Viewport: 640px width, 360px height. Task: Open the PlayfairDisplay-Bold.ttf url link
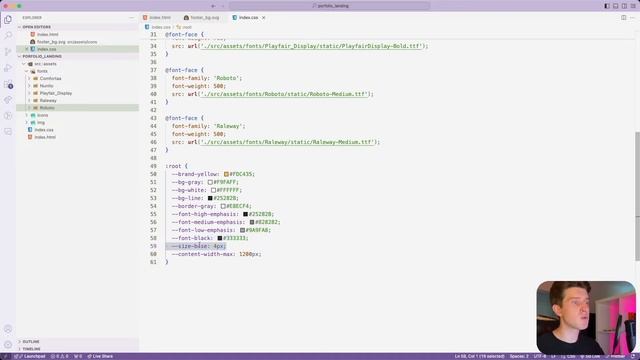tap(310, 46)
